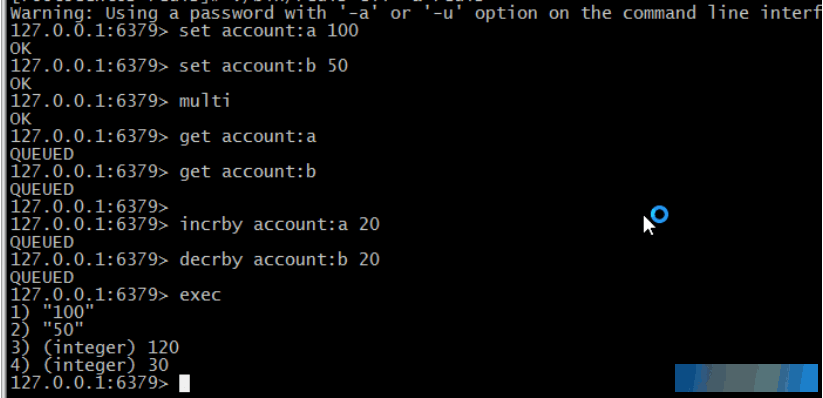Click the 'multi' command text
Image resolution: width=823 pixels, height=398 pixels.
click(x=205, y=101)
